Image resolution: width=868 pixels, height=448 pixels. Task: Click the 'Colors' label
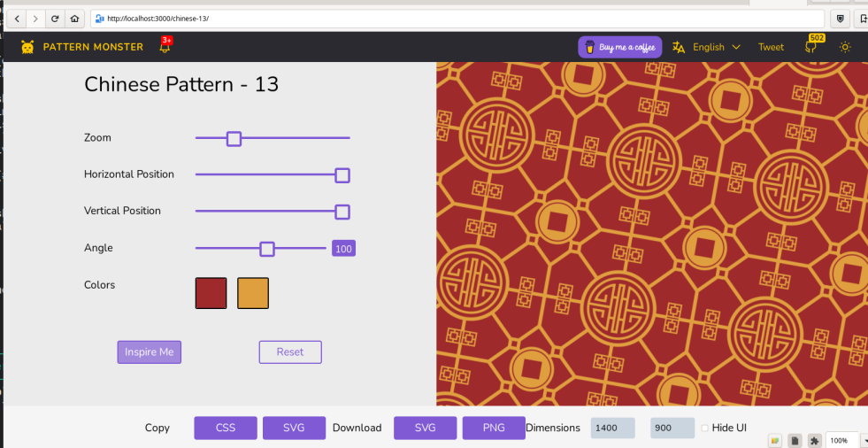[100, 284]
